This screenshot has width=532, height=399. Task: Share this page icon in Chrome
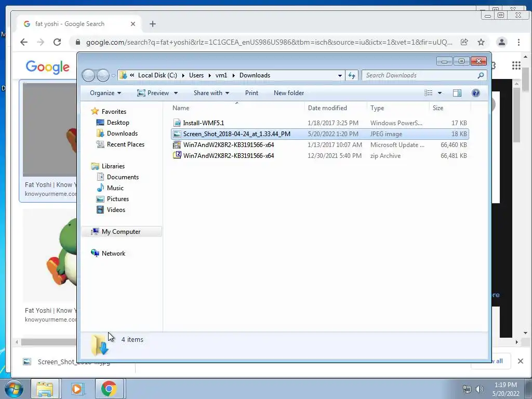pyautogui.click(x=464, y=42)
